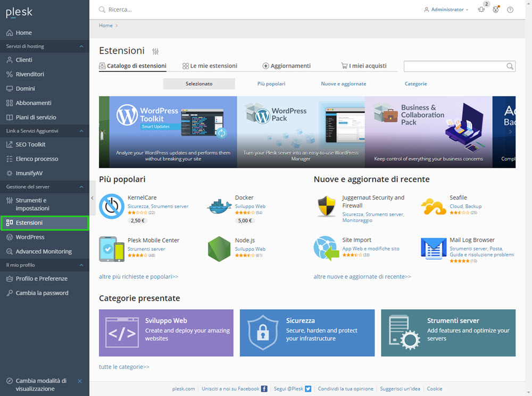This screenshot has width=532, height=396.
Task: Open altre nuove e aggiornate di recente link
Action: pyautogui.click(x=362, y=277)
